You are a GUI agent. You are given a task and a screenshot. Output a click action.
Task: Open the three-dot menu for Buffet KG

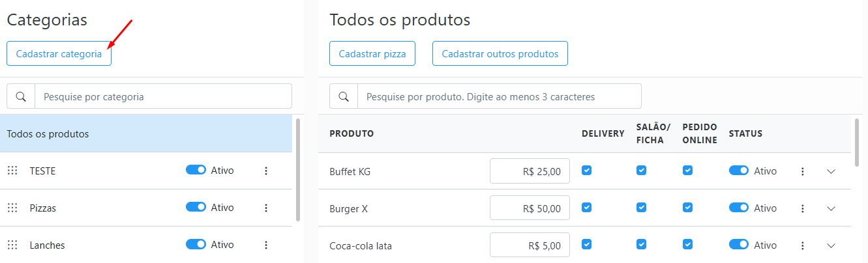pyautogui.click(x=803, y=171)
